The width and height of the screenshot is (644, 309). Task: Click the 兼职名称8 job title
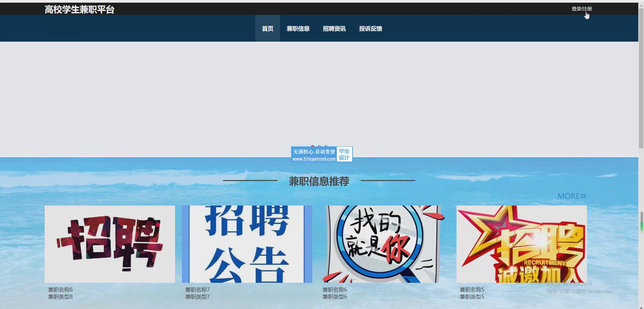[x=60, y=290]
